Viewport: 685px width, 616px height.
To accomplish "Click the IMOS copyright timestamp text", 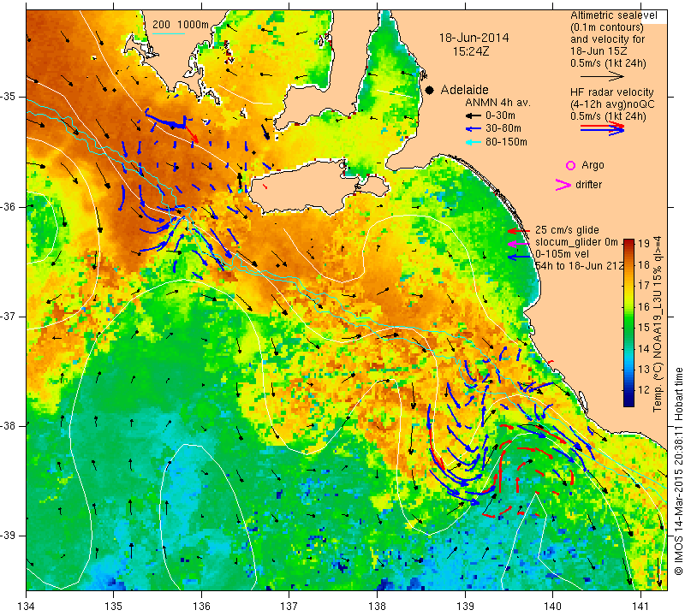I will (x=678, y=471).
